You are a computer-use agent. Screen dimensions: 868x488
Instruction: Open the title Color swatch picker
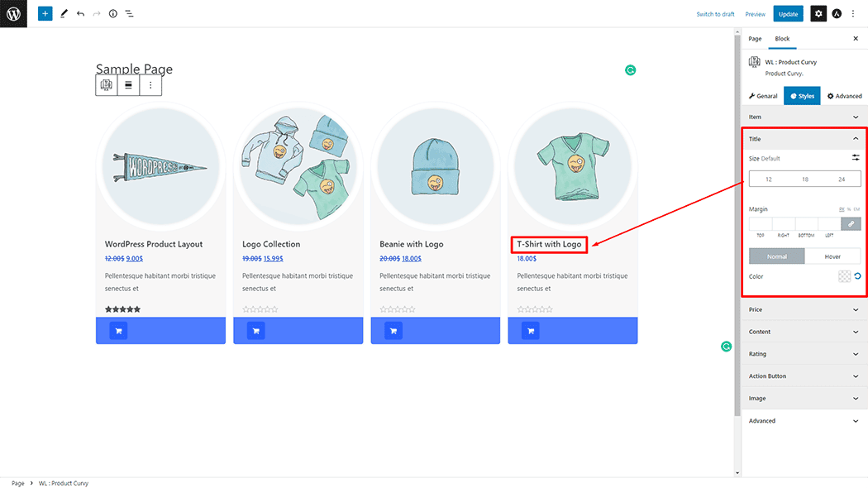click(844, 276)
